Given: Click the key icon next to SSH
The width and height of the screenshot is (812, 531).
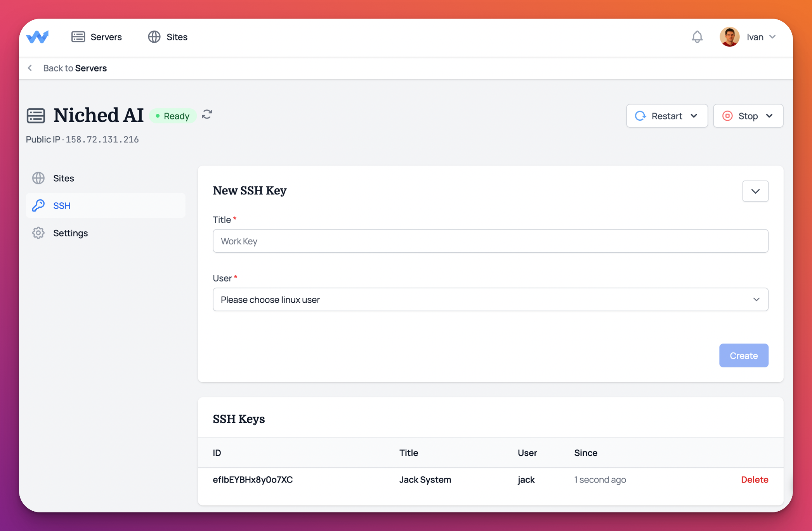Looking at the screenshot, I should [x=38, y=205].
